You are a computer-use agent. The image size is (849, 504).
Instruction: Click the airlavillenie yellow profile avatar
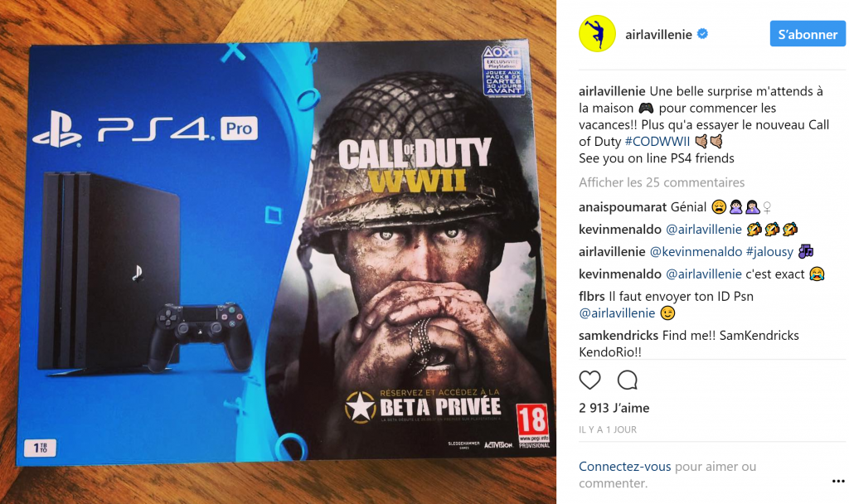[x=597, y=33]
